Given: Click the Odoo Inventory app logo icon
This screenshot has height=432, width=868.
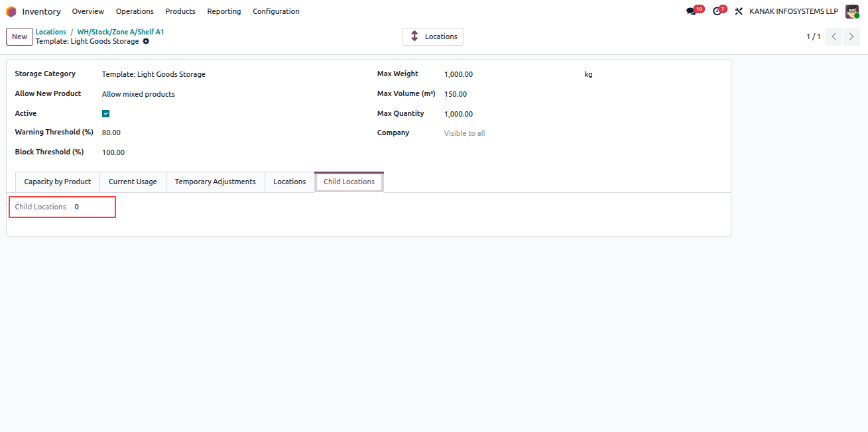Looking at the screenshot, I should pyautogui.click(x=11, y=11).
